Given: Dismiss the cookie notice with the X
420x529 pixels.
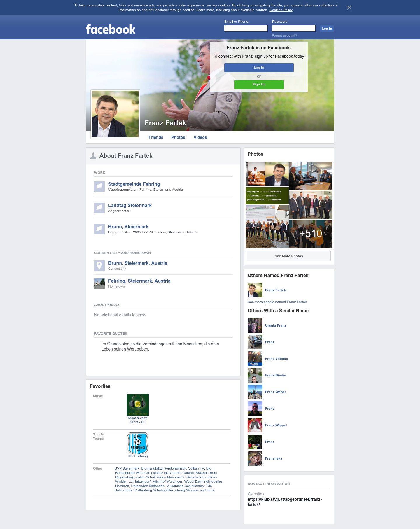Looking at the screenshot, I should point(349,8).
